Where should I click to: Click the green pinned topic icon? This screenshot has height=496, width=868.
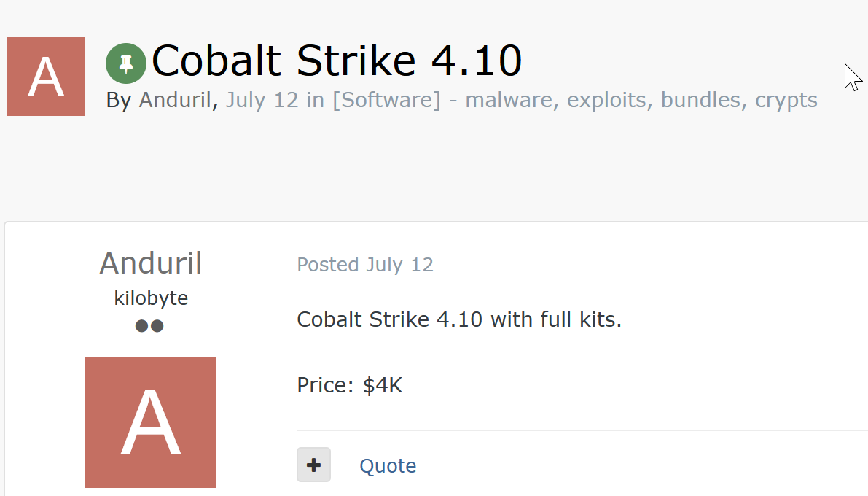126,63
